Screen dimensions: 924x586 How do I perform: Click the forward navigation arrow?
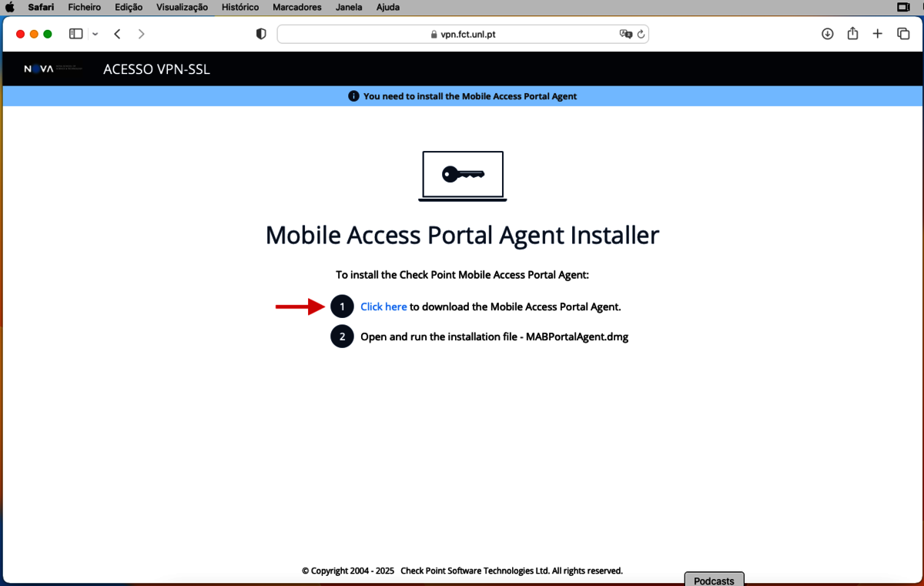141,34
